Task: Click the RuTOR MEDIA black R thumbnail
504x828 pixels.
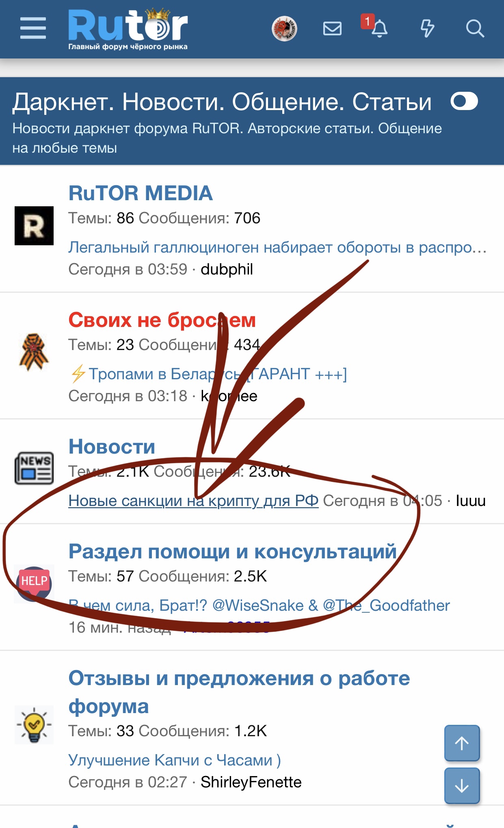Action: [34, 226]
